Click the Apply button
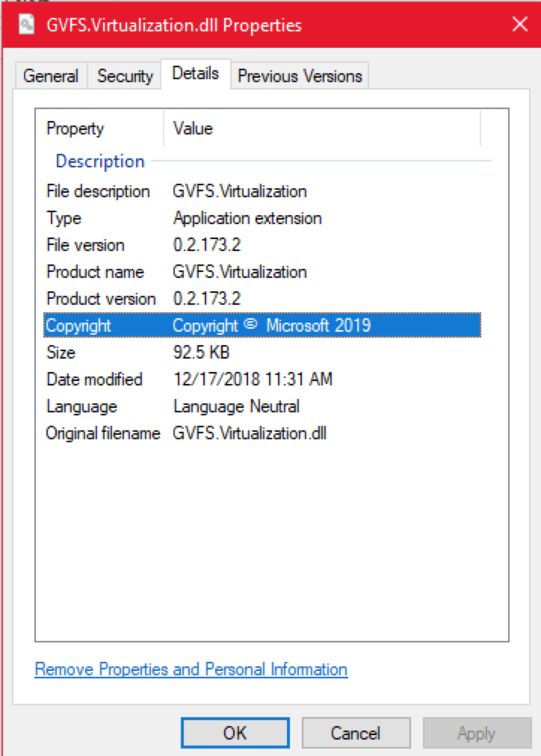Screen dimensions: 541x756 (x=477, y=733)
